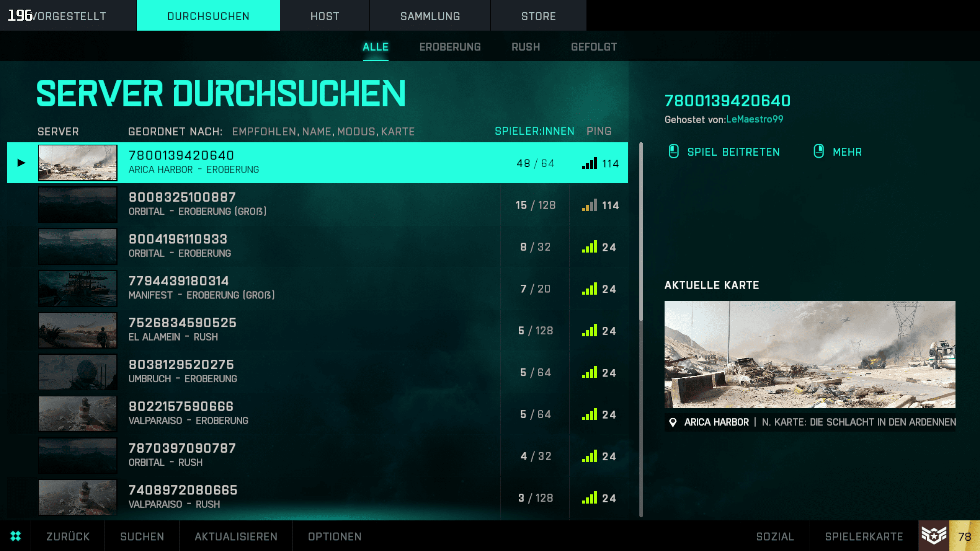
Task: Click the level 78 gold badge
Action: pyautogui.click(x=964, y=536)
